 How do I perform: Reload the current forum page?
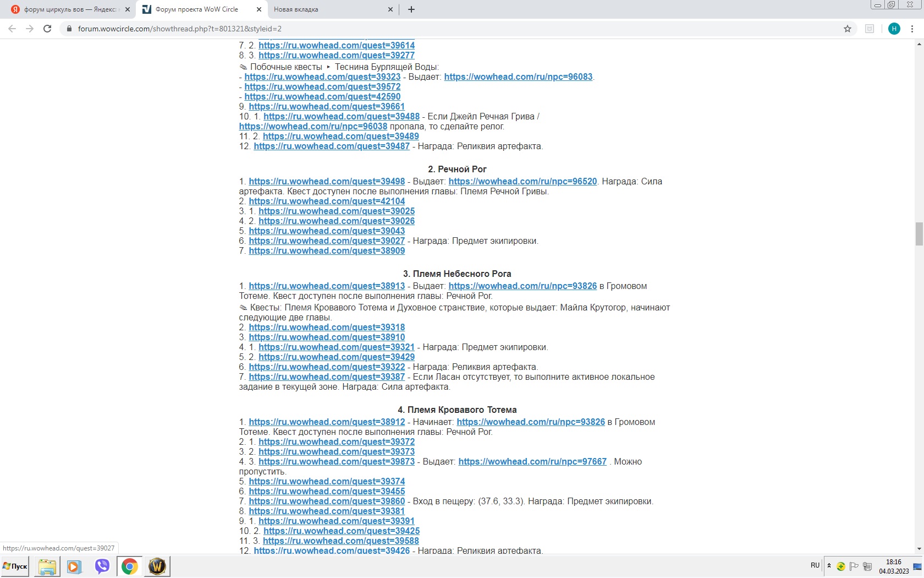47,29
